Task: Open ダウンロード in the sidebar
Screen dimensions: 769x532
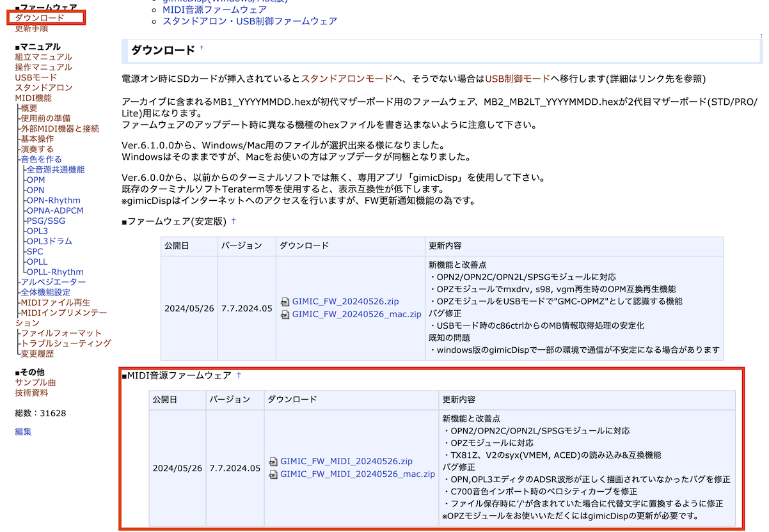Action: pyautogui.click(x=40, y=18)
